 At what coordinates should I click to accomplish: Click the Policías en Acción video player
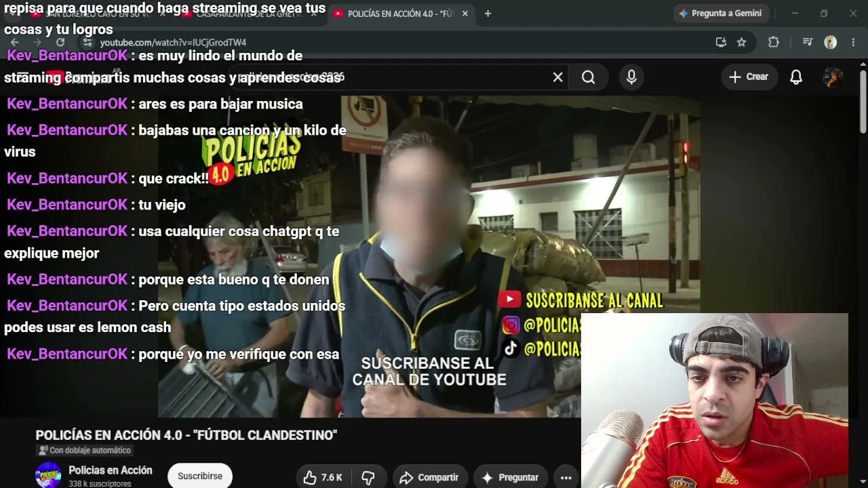coord(429,256)
